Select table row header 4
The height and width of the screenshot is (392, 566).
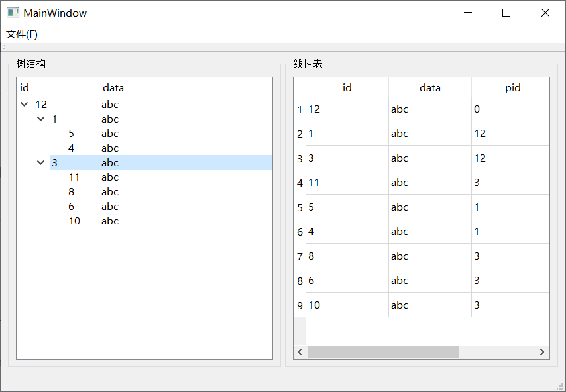(300, 183)
